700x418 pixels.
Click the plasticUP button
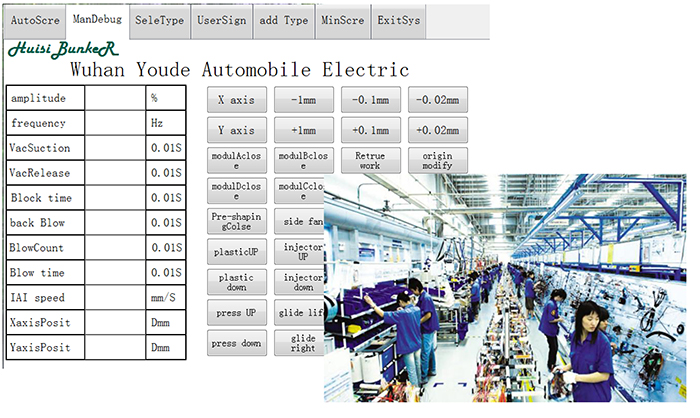tap(237, 251)
